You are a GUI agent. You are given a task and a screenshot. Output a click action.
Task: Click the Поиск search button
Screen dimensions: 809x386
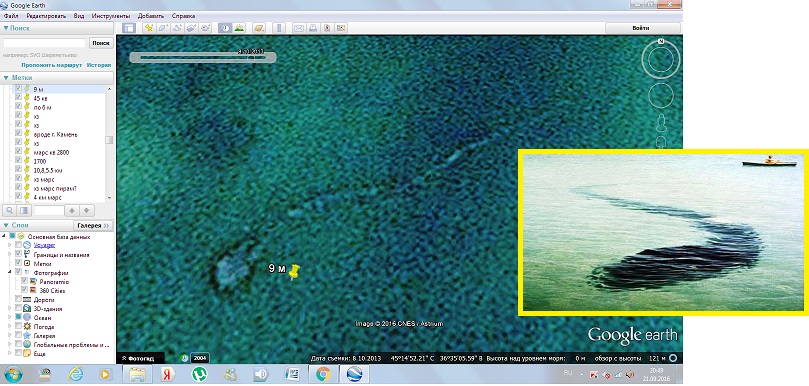(x=101, y=43)
